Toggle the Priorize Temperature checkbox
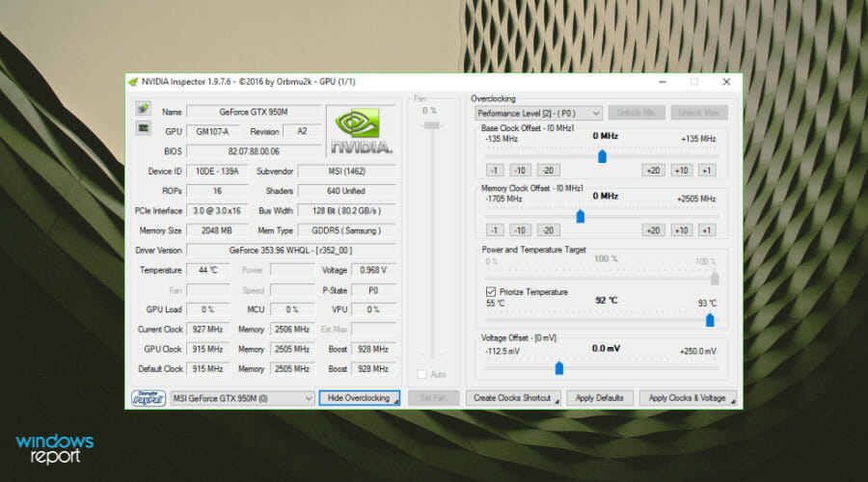This screenshot has height=482, width=868. (x=491, y=292)
